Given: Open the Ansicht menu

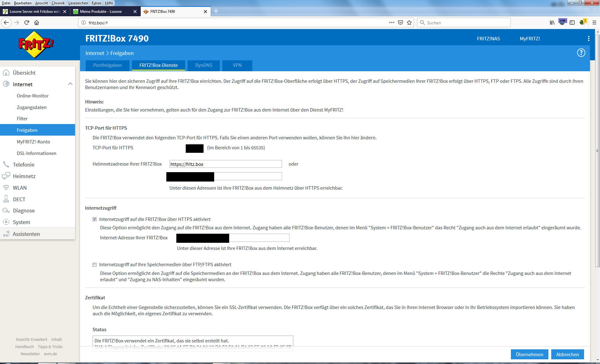Looking at the screenshot, I should point(42,3).
